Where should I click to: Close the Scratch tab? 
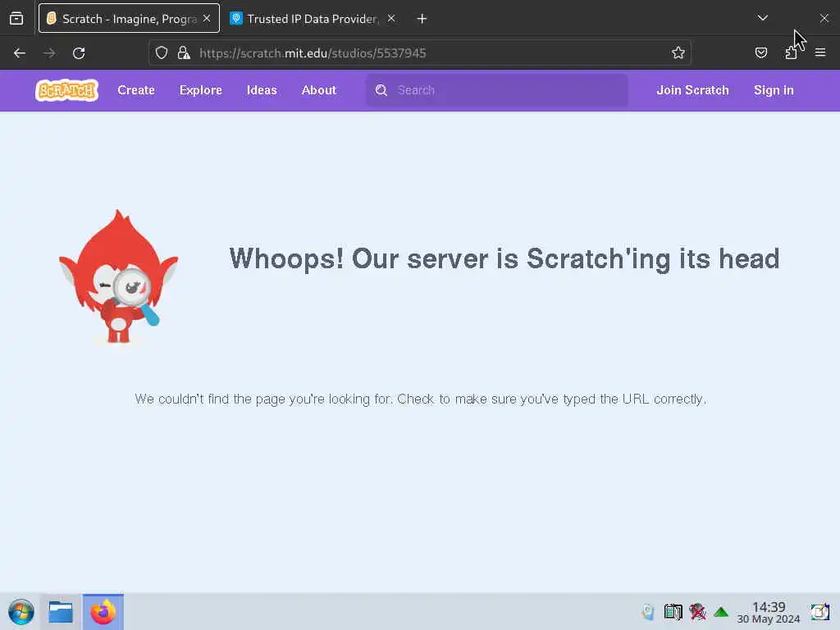coord(207,18)
